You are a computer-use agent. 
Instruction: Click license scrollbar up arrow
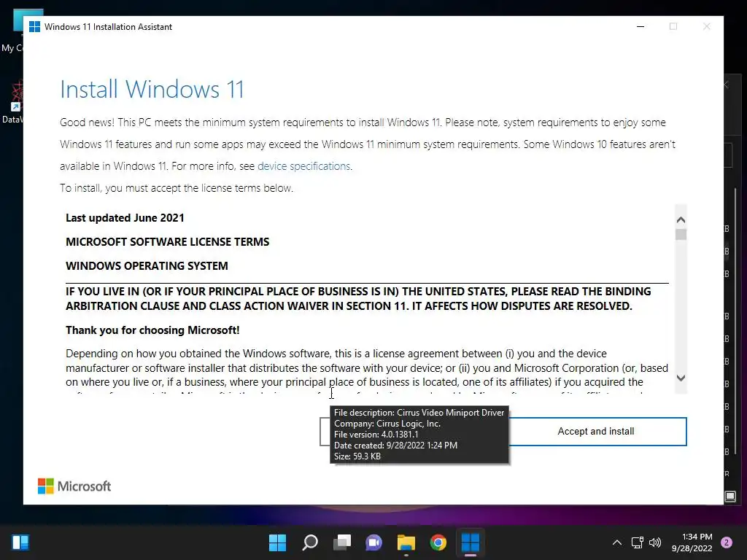coord(681,219)
